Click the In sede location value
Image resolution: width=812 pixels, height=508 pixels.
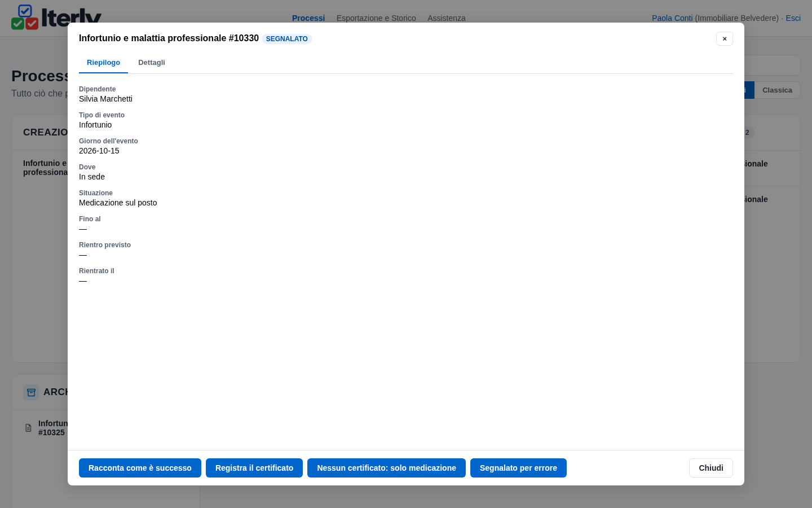[92, 177]
